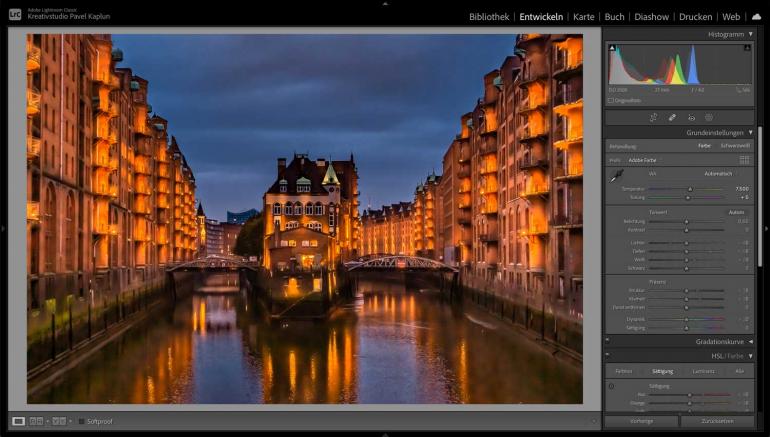
Task: Toggle the Originalfoto checkbox
Action: (x=611, y=100)
